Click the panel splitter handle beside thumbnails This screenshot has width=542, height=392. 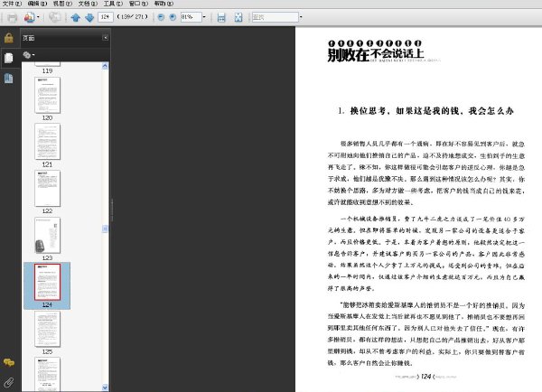pos(112,210)
